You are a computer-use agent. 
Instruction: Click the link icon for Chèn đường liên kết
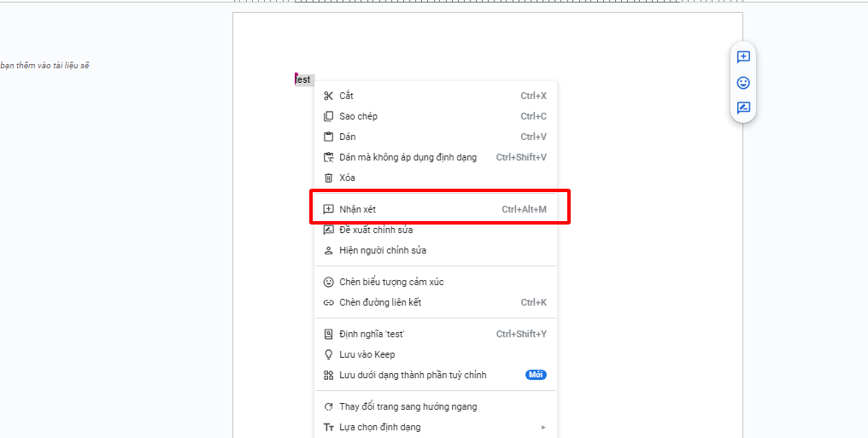(x=328, y=302)
